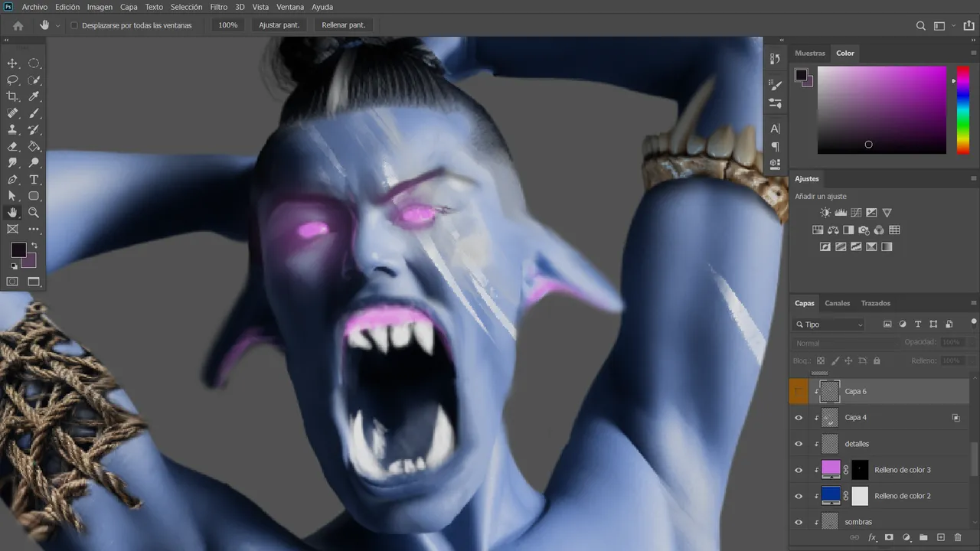Select the Elliptical Marquee tool
Image resolution: width=980 pixels, height=551 pixels.
(34, 64)
